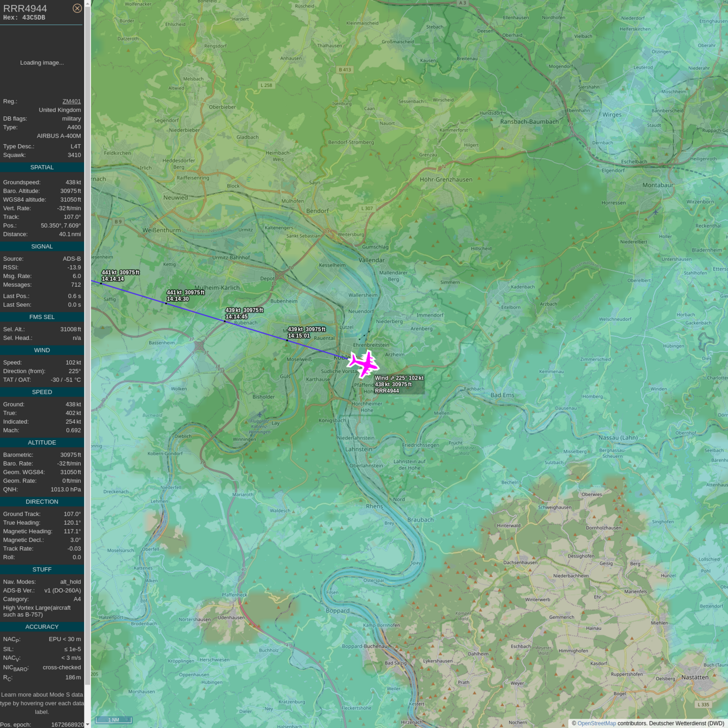Screen dimensions: 728x728
Task: Click the SIGNAL section header
Action: click(x=42, y=247)
